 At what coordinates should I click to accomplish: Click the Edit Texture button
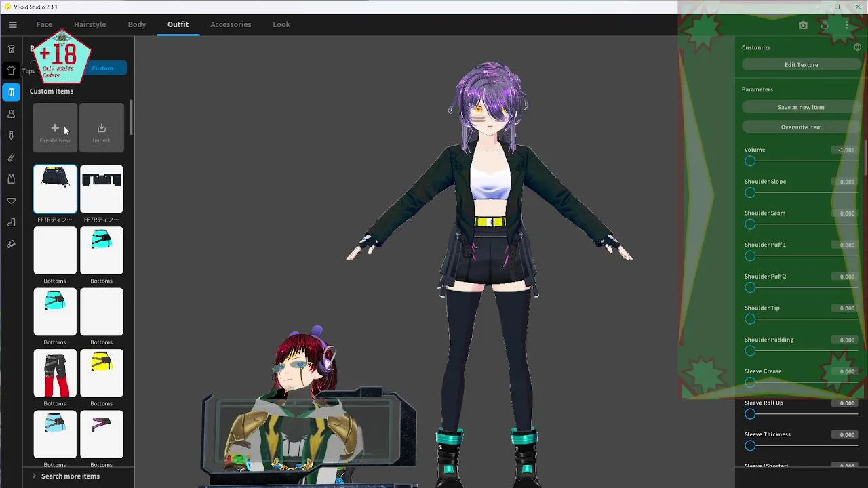tap(801, 64)
